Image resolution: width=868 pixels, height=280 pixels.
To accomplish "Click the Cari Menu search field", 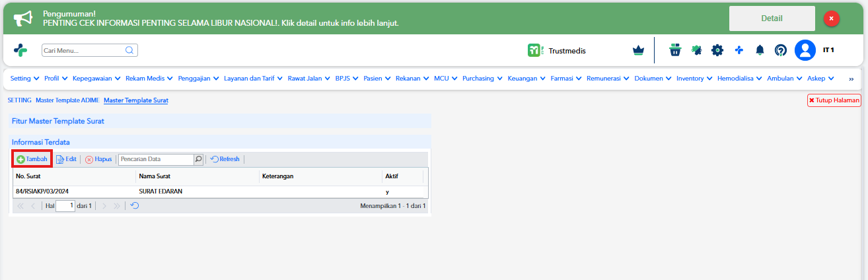I will point(89,50).
